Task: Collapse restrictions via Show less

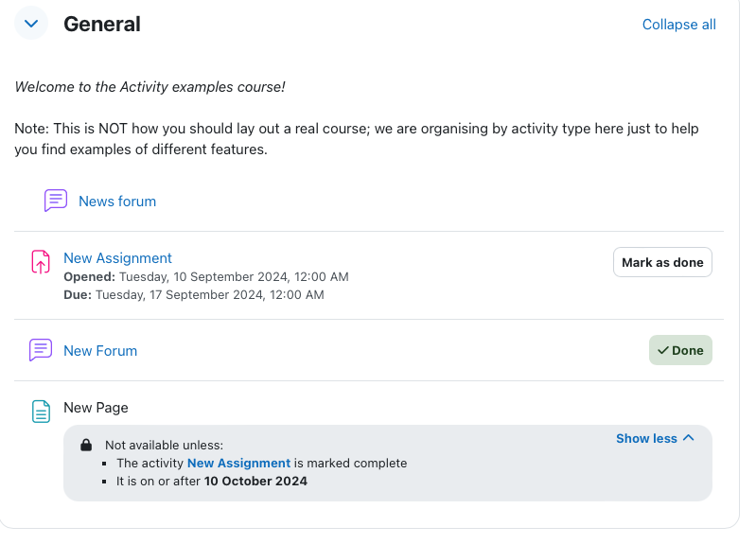Action: (x=655, y=438)
